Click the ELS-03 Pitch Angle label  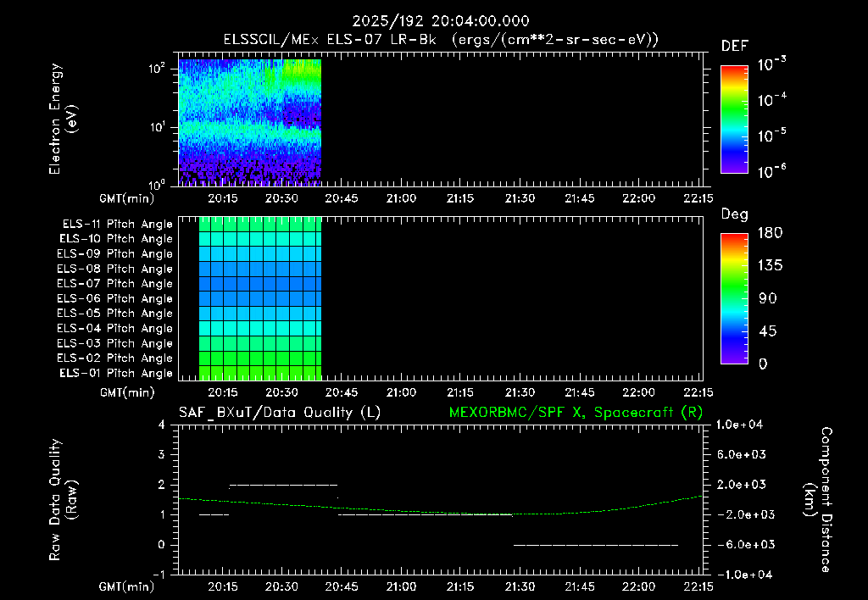[x=114, y=343]
